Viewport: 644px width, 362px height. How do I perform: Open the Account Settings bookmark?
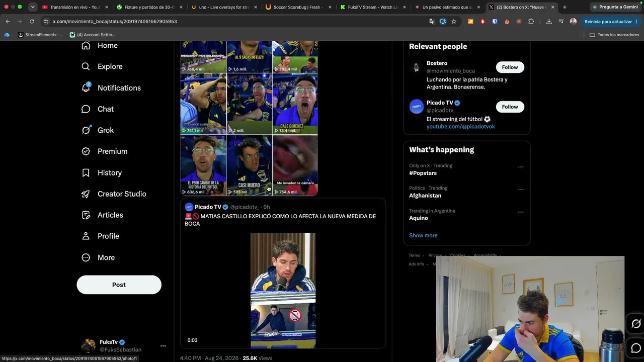[93, 35]
